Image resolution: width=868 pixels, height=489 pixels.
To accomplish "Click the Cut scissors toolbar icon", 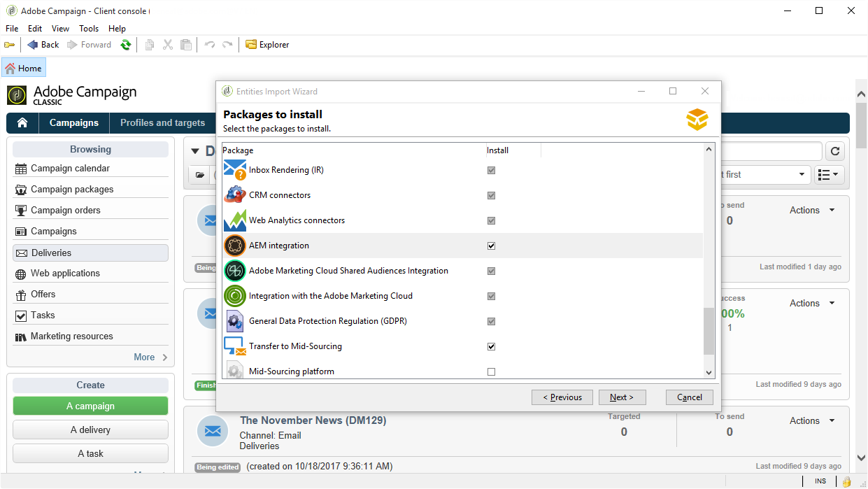I will 168,45.
